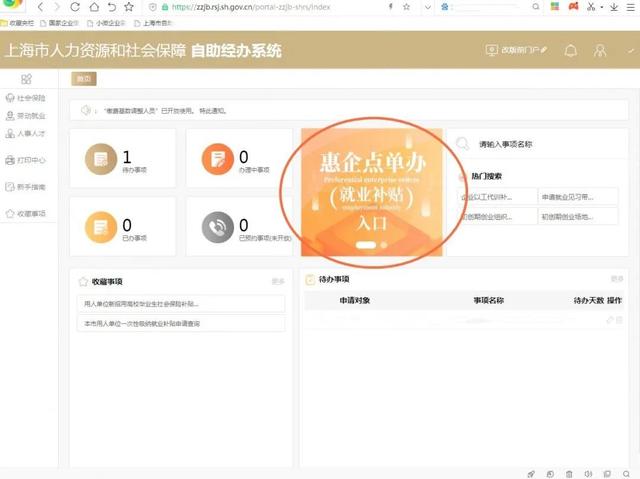Click the notification bell icon in header
640x479 pixels.
[x=571, y=50]
